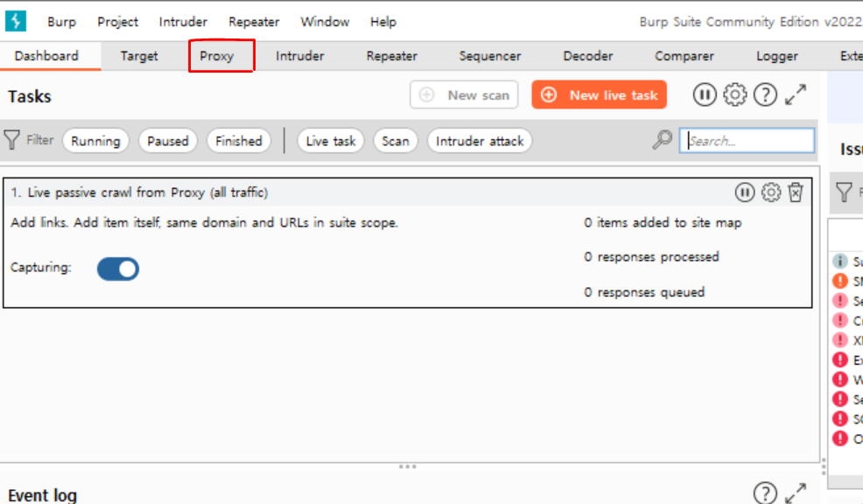The image size is (863, 504).
Task: Switch to the Target tab
Action: pyautogui.click(x=139, y=56)
